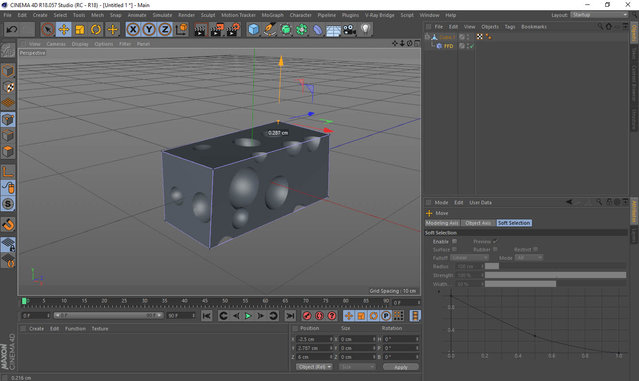639x381 pixels.
Task: Enable the magnet Snap tool in sidebar
Action: (9, 224)
